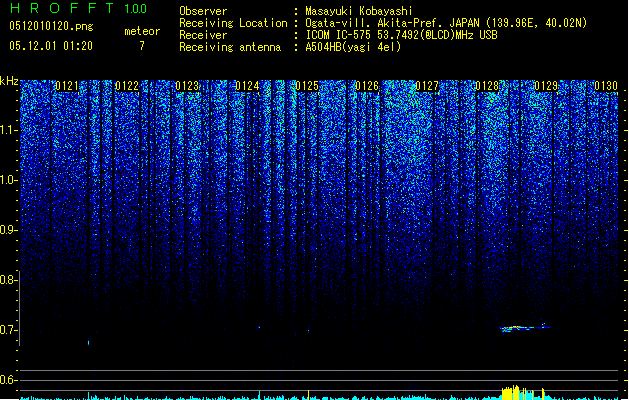Click the file name 0512010120.png
This screenshot has height=400, width=629.
tap(51, 26)
